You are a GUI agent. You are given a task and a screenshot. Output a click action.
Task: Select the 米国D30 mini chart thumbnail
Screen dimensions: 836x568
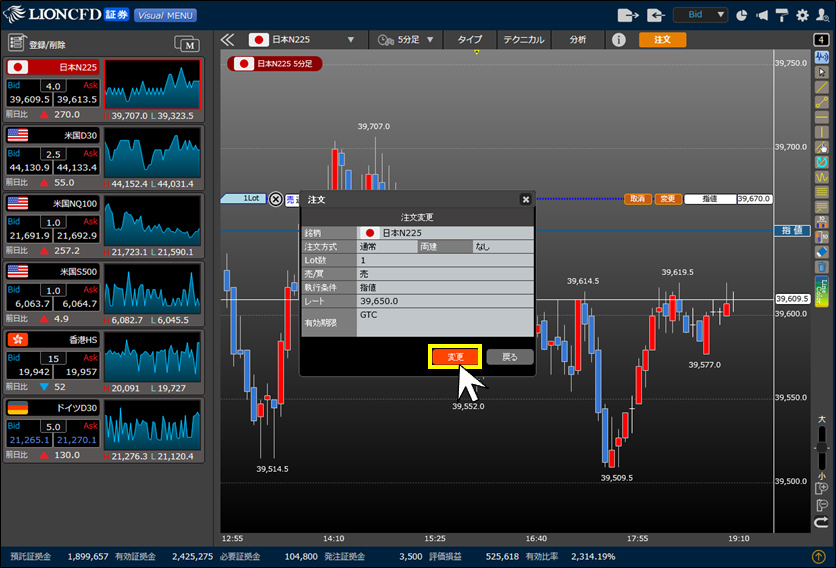153,151
